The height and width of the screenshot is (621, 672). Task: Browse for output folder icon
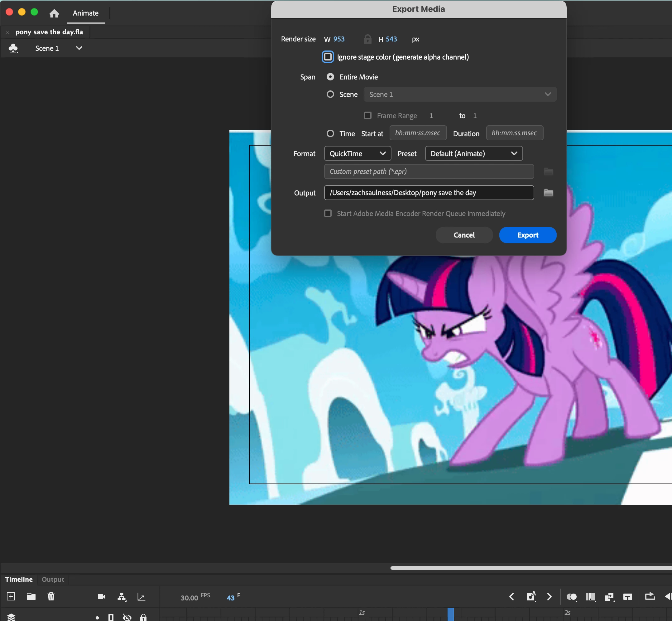tap(548, 193)
